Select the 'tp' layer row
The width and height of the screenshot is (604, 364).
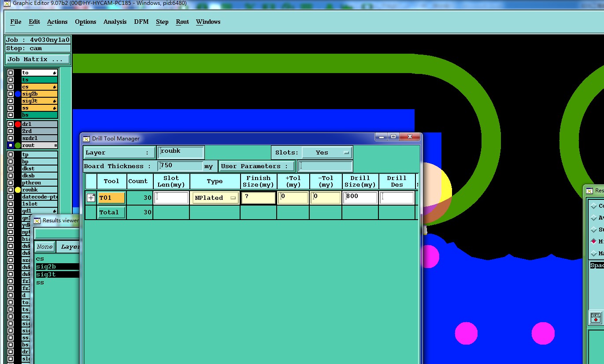point(40,154)
